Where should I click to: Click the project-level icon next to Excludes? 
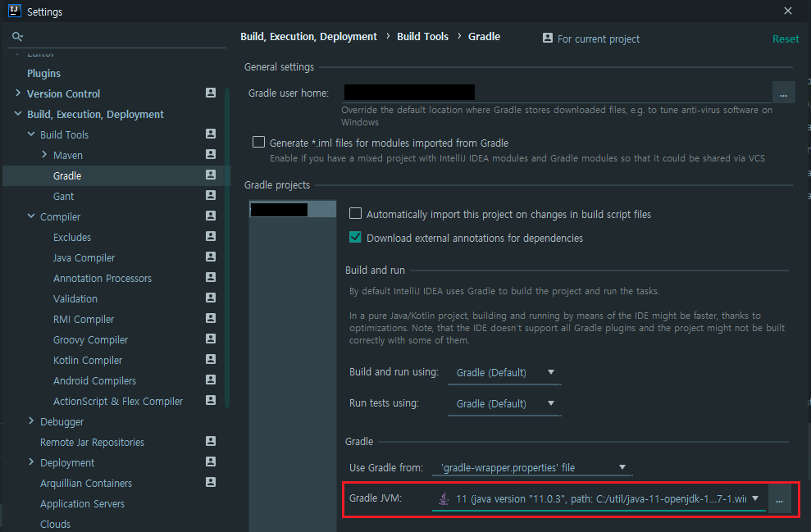point(211,236)
